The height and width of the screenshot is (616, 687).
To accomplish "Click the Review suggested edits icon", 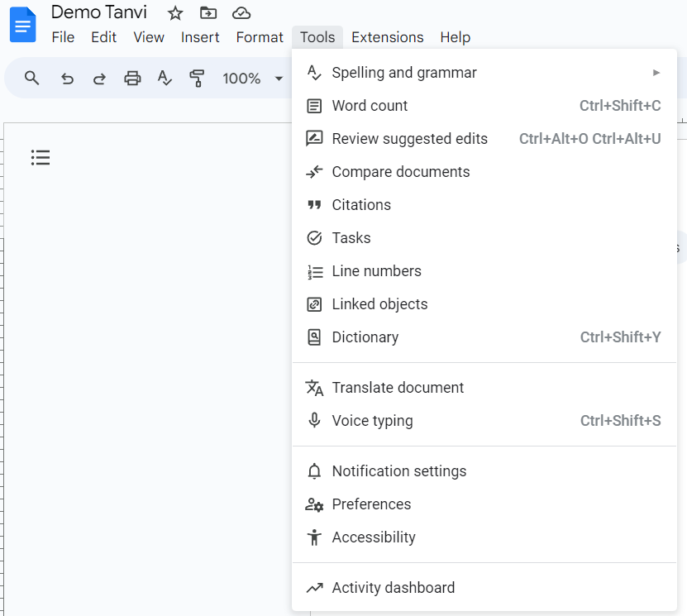I will tap(314, 138).
